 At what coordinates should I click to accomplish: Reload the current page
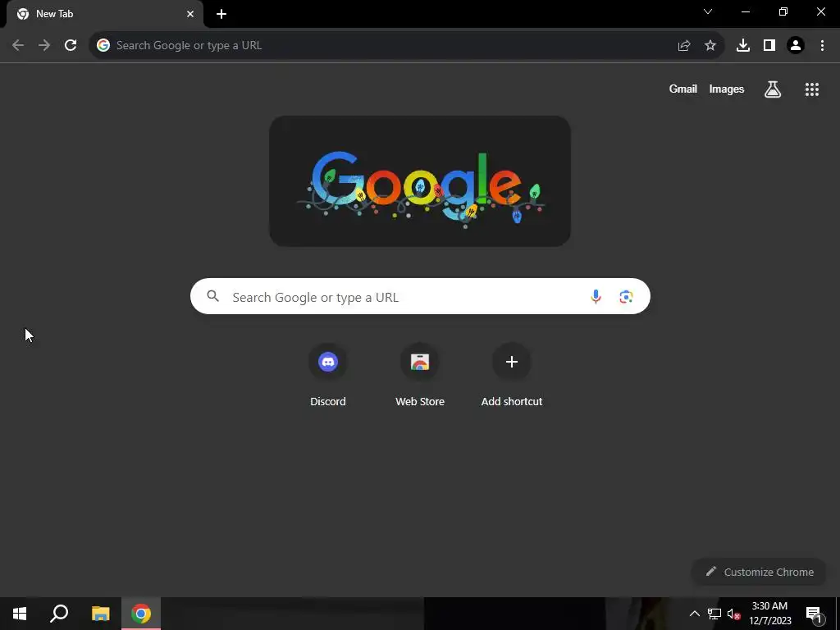click(71, 46)
